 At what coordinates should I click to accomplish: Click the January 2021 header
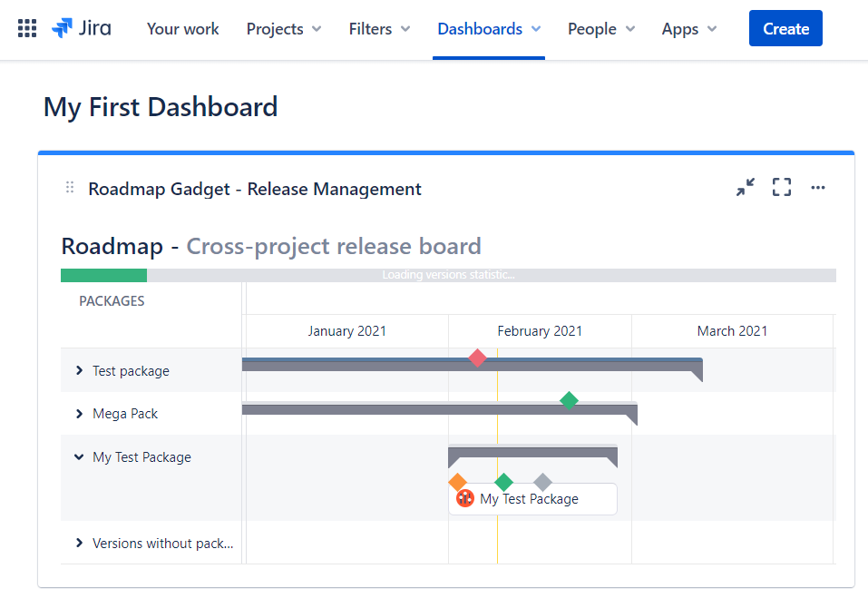347,331
